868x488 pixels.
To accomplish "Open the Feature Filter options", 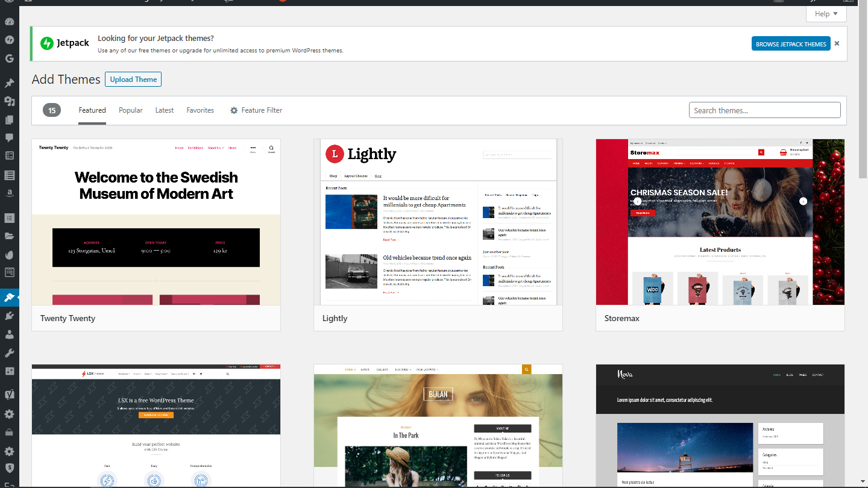I will point(256,110).
